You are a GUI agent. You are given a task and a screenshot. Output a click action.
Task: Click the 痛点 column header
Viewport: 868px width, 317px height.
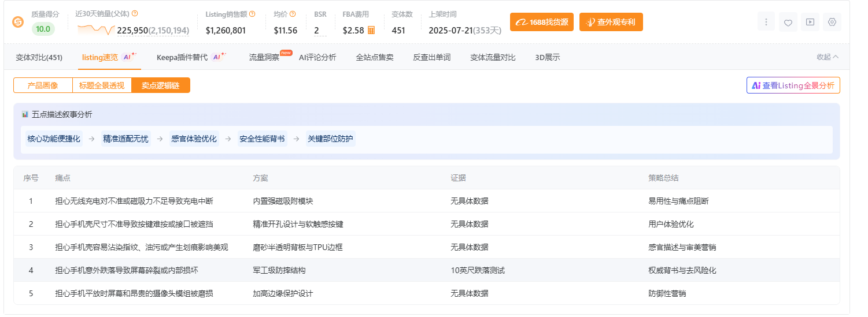[x=63, y=178]
